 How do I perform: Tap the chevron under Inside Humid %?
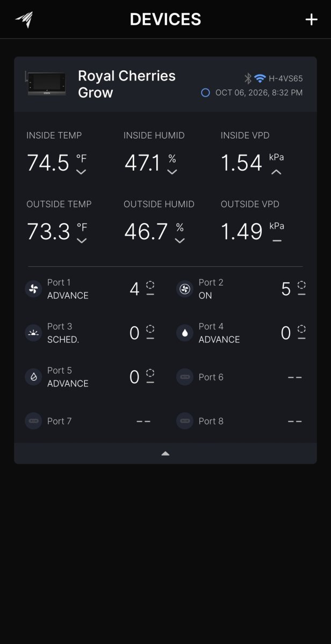[x=172, y=172]
